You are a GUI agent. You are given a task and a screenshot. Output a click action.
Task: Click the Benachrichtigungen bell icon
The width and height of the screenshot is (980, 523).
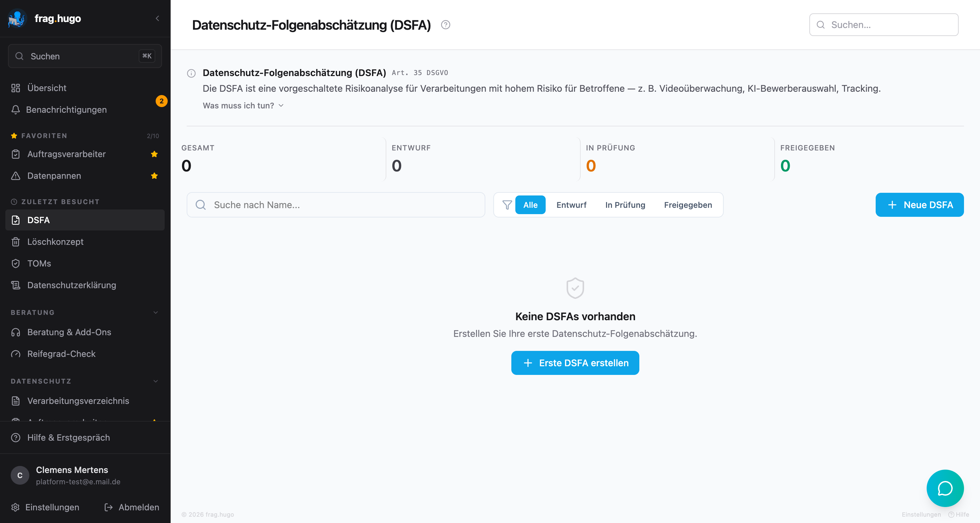point(16,110)
